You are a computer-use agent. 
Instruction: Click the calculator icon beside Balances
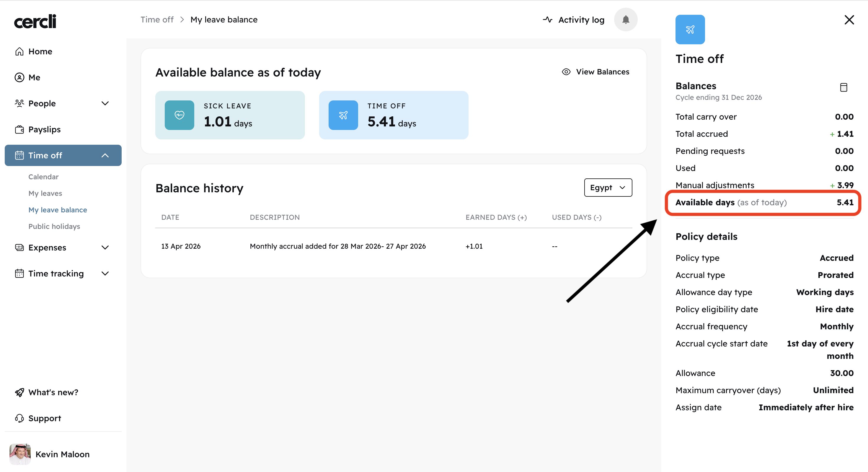point(843,87)
